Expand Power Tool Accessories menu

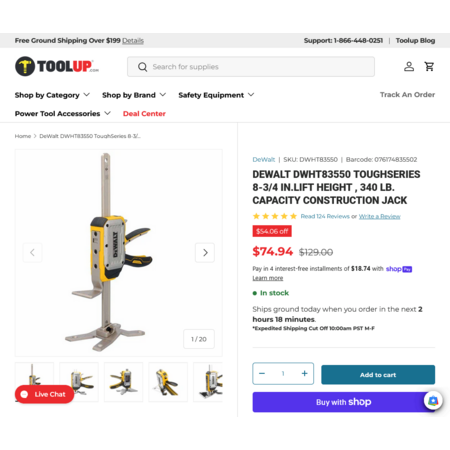pos(63,114)
